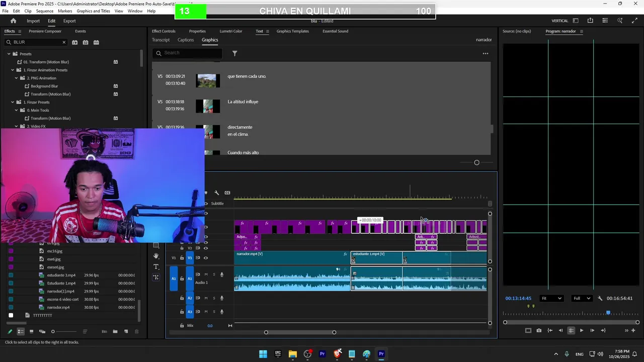Step forward one frame
Viewport: 644px width, 362px height.
(x=592, y=330)
